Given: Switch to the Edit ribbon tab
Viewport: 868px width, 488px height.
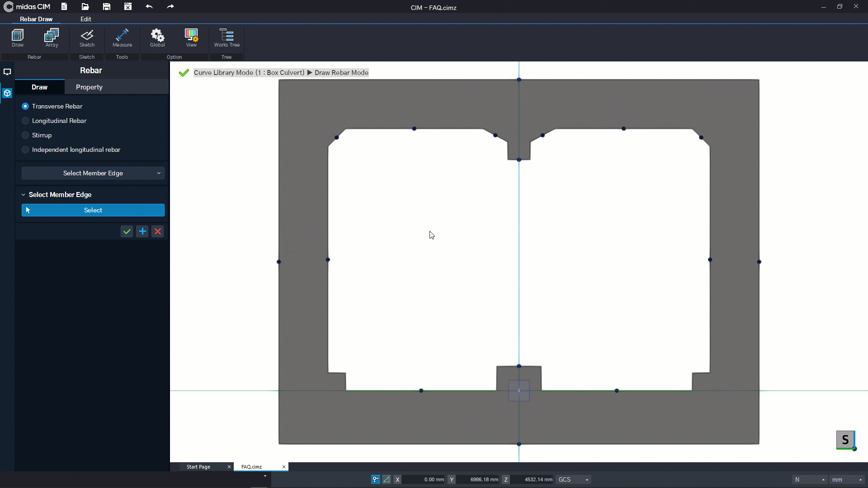Looking at the screenshot, I should pos(86,19).
